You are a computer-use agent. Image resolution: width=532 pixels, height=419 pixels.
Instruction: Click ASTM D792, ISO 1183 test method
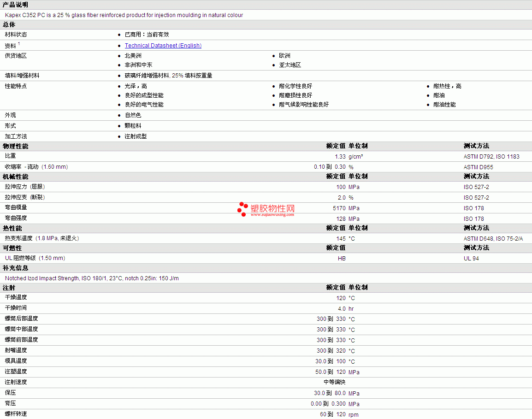491,157
